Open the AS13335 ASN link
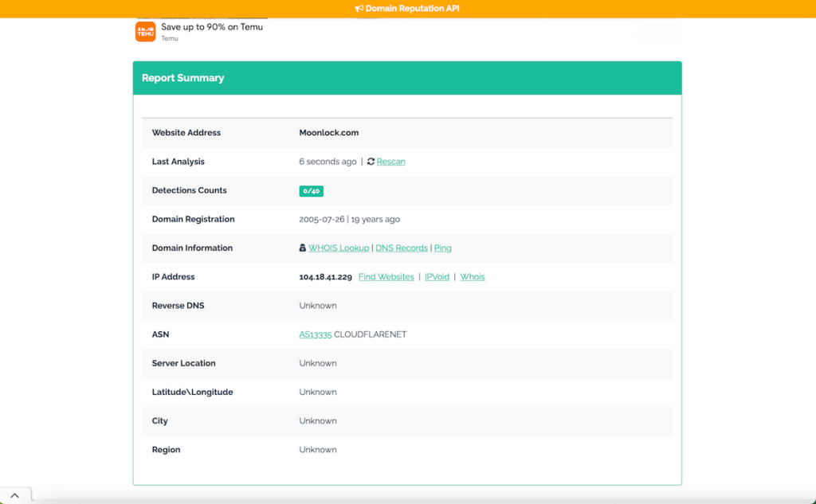816x504 pixels. (x=315, y=334)
